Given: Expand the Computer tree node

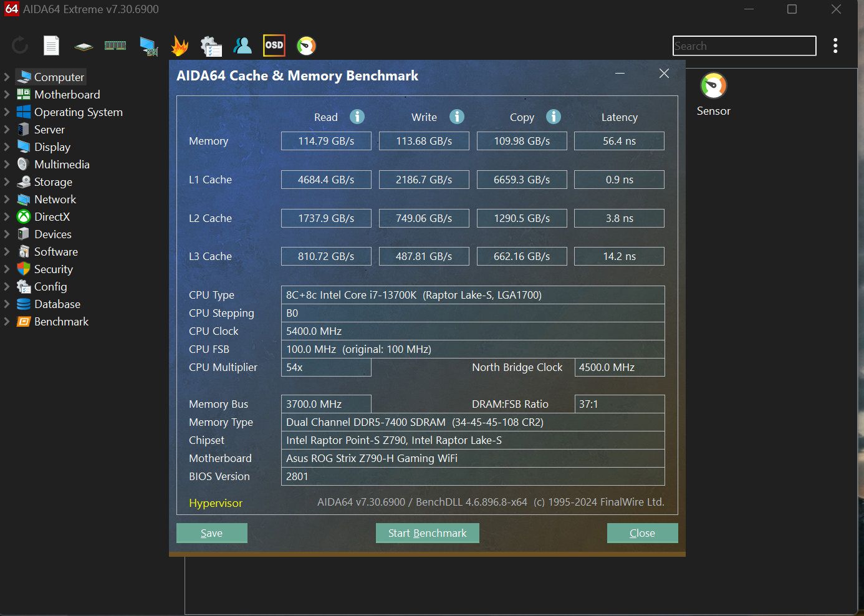Looking at the screenshot, I should point(6,77).
